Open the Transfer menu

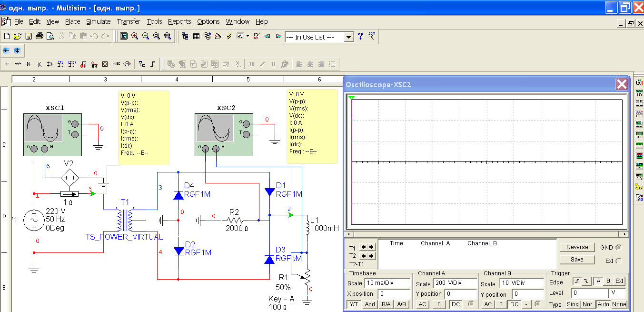coord(129,21)
